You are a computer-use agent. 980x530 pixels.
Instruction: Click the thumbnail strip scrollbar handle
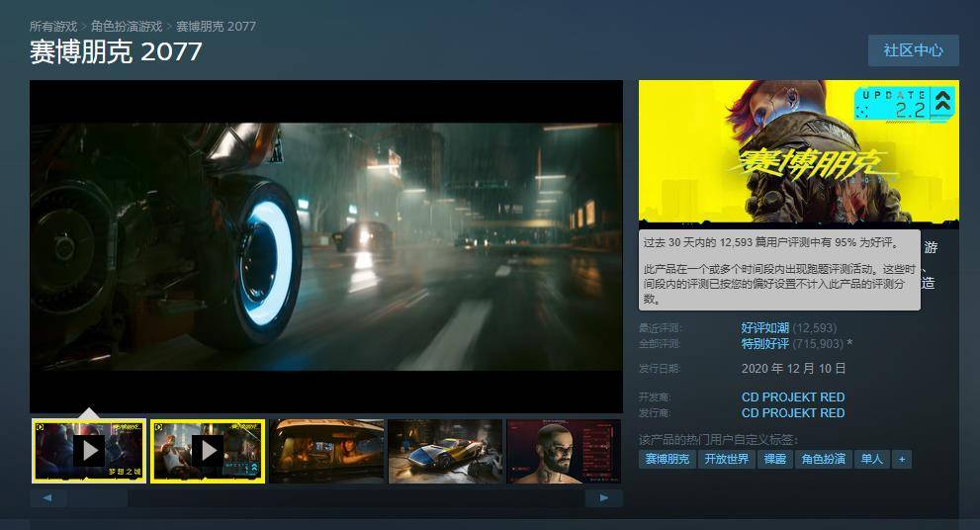[x=98, y=498]
